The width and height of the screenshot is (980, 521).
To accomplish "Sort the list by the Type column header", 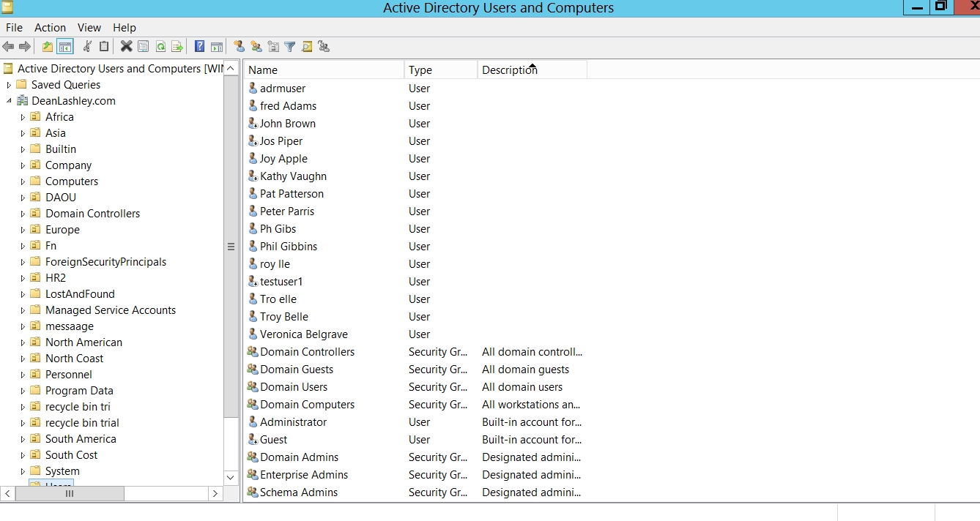I will [439, 70].
